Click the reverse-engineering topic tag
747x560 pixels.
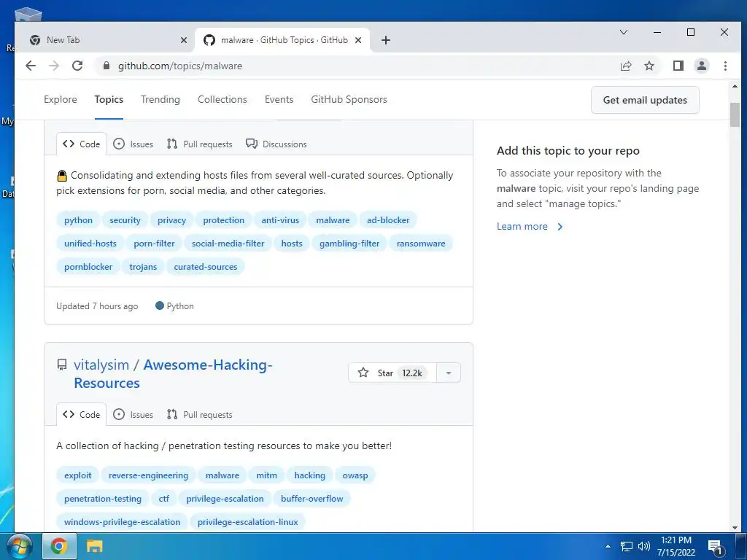pos(148,475)
